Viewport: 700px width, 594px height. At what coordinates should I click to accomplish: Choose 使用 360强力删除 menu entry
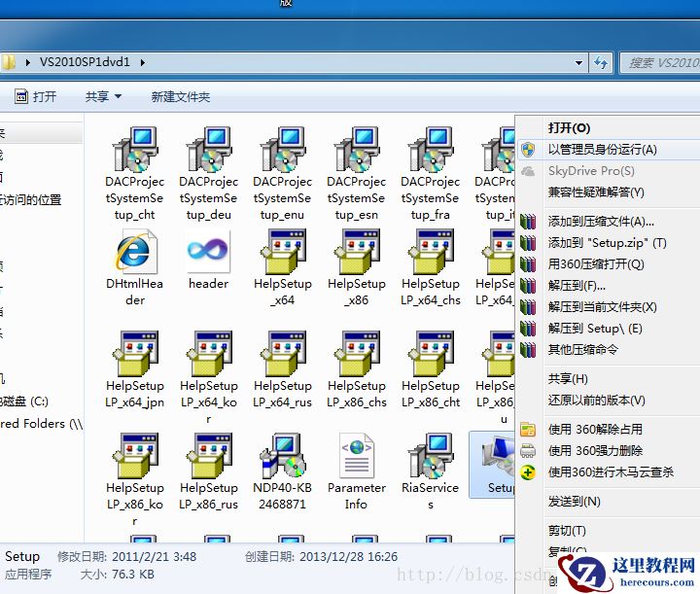pyautogui.click(x=608, y=451)
